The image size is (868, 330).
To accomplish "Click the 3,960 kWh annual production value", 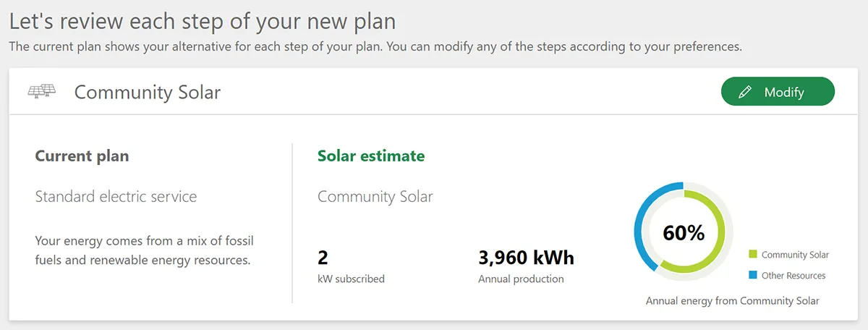I will (x=526, y=258).
